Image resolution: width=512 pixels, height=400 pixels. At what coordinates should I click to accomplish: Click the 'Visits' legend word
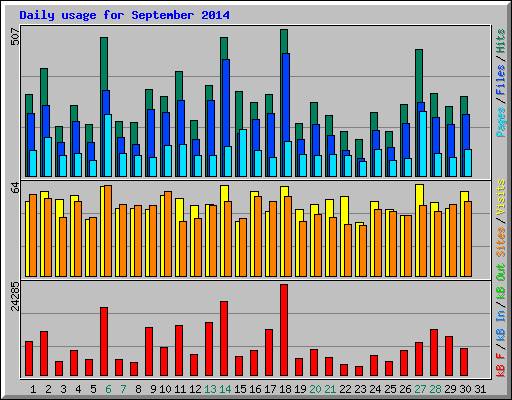coord(501,197)
